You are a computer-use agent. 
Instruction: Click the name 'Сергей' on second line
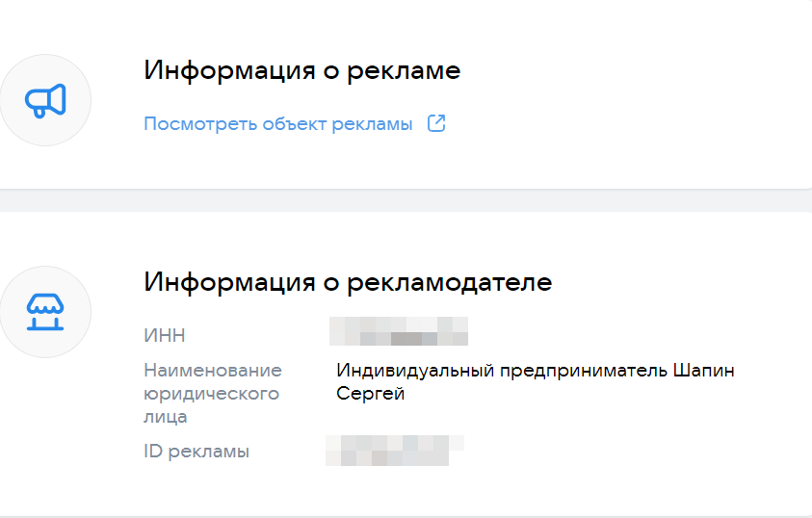(370, 394)
